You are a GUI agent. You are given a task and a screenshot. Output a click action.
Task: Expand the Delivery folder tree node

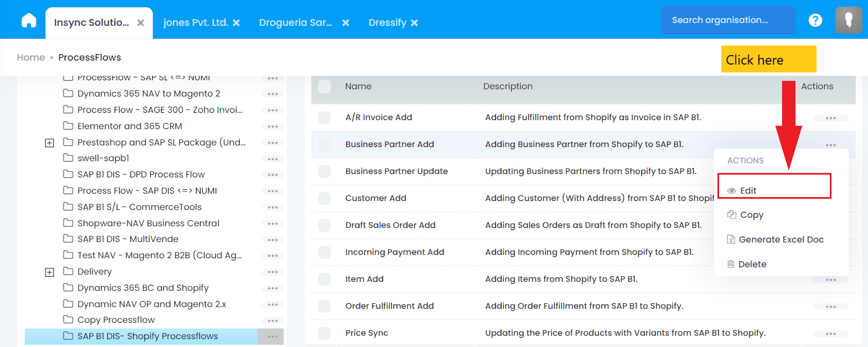coord(49,272)
